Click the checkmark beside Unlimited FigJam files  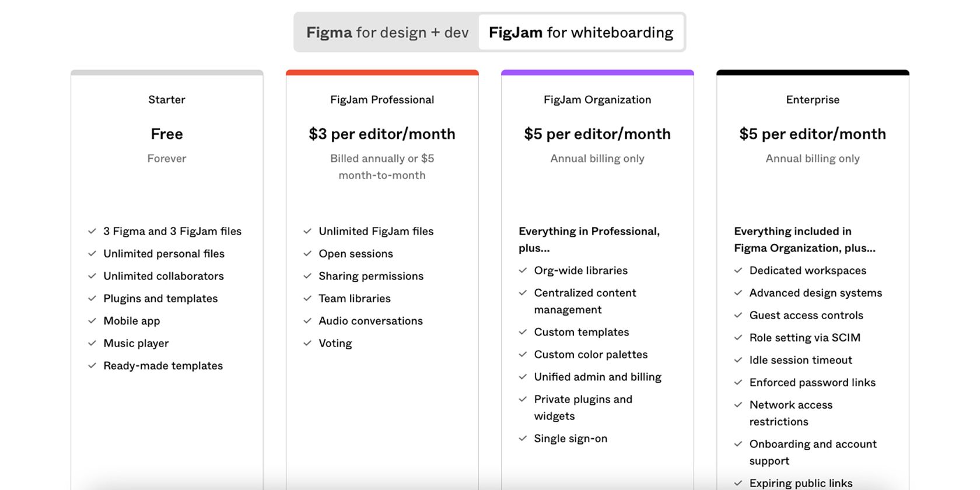[x=306, y=231]
